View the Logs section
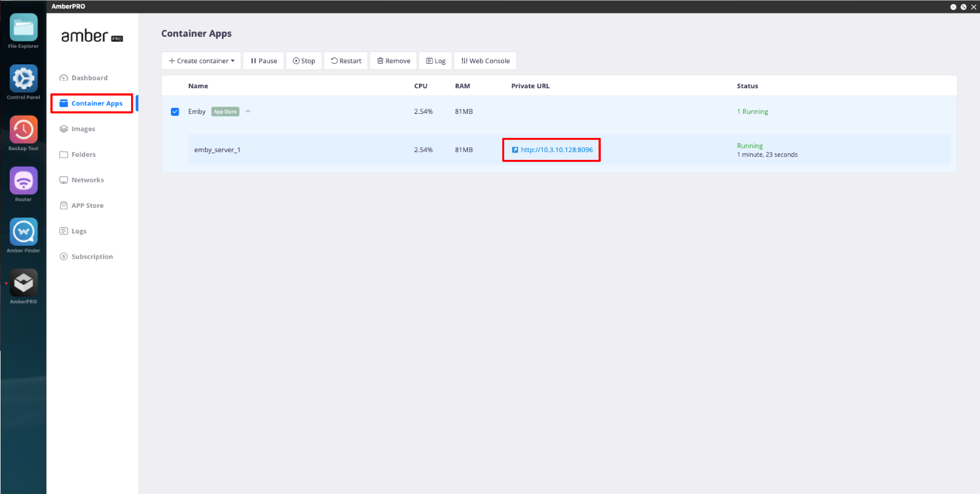980x494 pixels. (79, 231)
